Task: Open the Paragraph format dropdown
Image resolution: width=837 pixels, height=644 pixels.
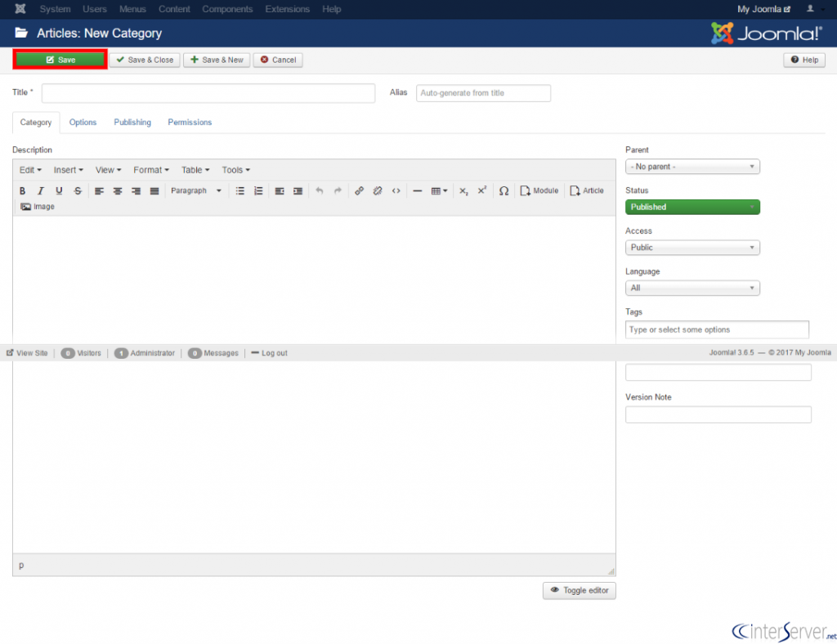Action: tap(196, 190)
